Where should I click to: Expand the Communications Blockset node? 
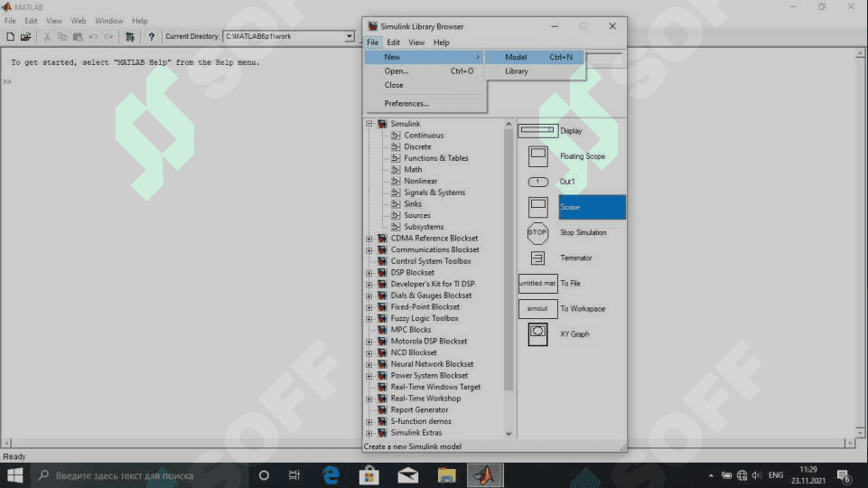(369, 250)
